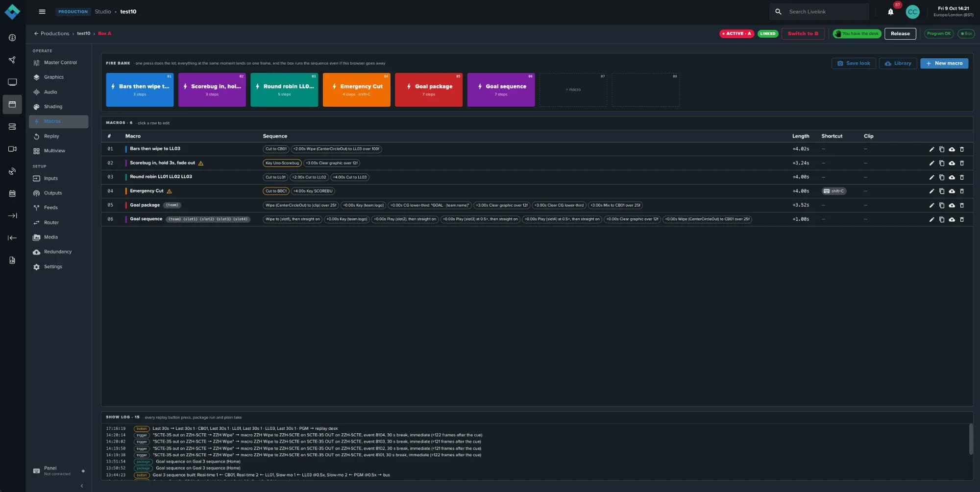The width and height of the screenshot is (980, 492).
Task: Click the warning triangle on Scorebug row
Action: (x=201, y=163)
